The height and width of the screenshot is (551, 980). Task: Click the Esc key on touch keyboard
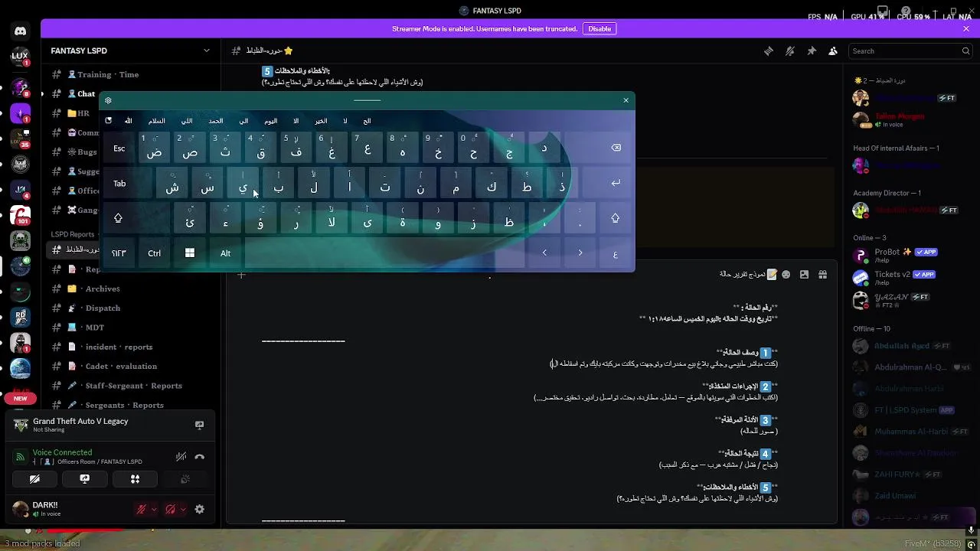coord(119,148)
